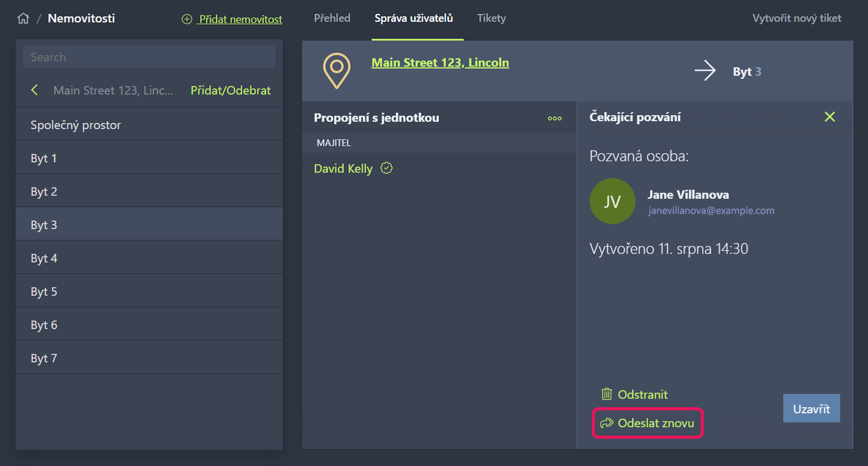Image resolution: width=868 pixels, height=466 pixels.
Task: Select Byt 5 in the list
Action: [149, 291]
